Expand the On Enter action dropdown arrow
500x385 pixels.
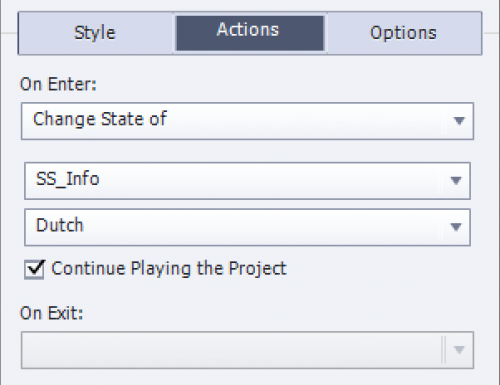pos(459,121)
